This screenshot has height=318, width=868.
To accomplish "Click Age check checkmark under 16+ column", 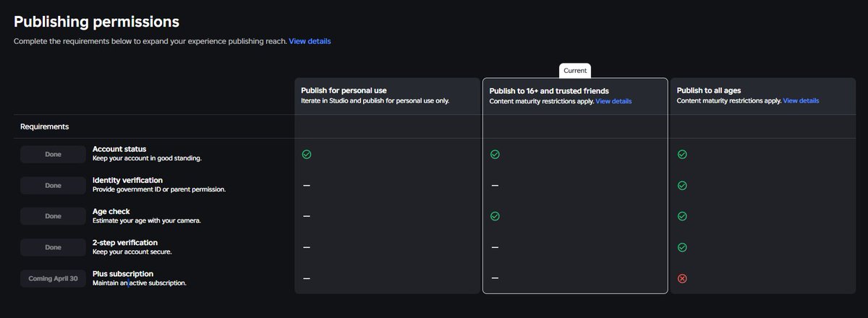I will pos(495,216).
